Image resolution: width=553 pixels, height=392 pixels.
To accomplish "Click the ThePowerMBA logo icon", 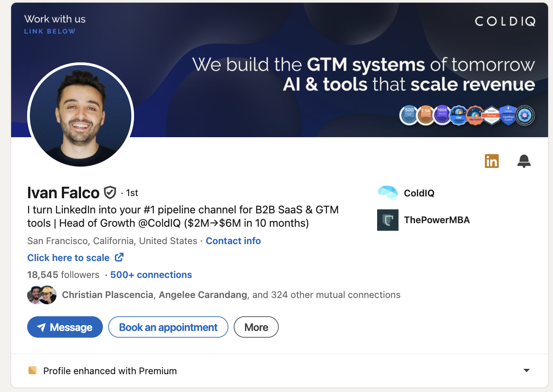I will 387,220.
